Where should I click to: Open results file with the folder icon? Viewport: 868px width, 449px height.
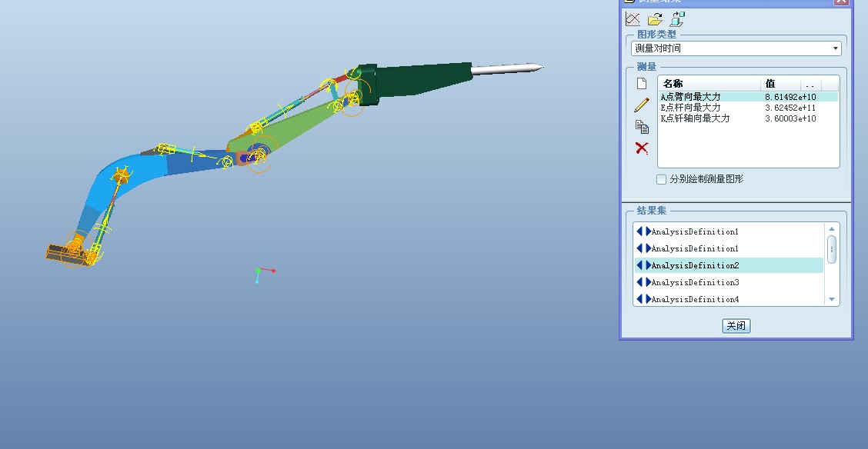coord(655,19)
